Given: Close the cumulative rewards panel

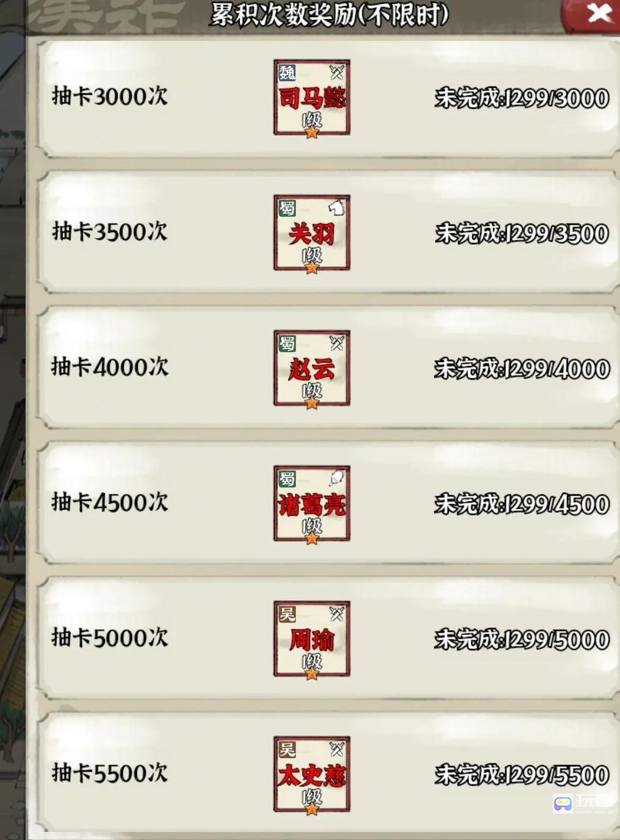Looking at the screenshot, I should tap(599, 13).
